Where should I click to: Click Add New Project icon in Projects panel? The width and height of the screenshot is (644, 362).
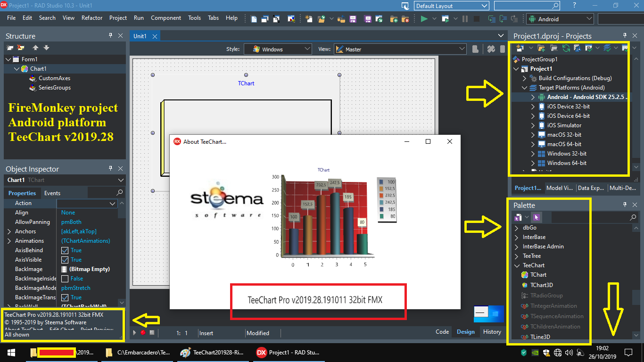[x=520, y=48]
